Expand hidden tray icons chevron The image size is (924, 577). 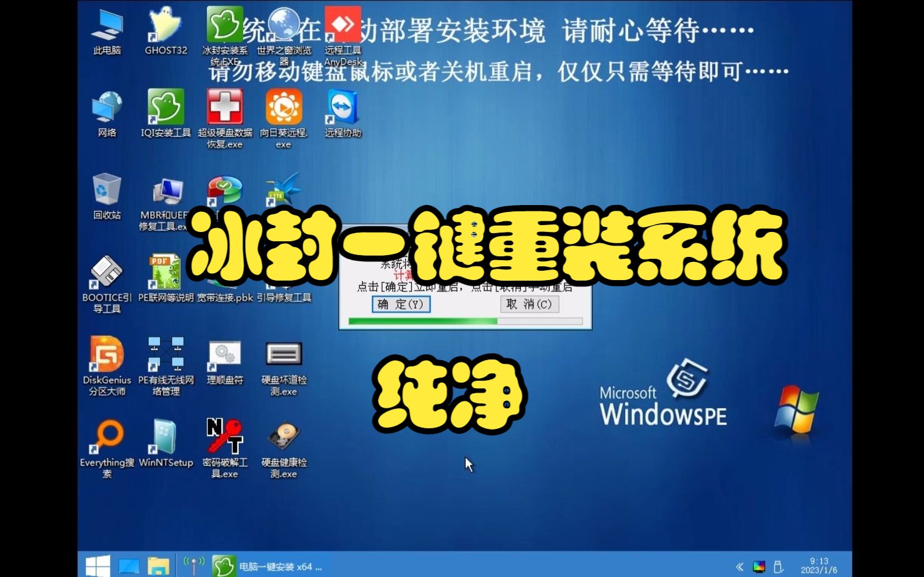pyautogui.click(x=740, y=567)
